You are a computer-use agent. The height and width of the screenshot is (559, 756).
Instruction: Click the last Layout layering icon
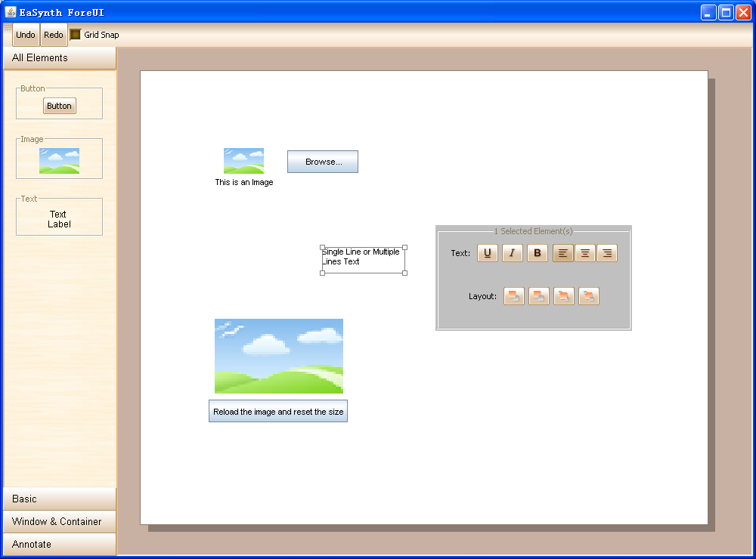[x=589, y=296]
